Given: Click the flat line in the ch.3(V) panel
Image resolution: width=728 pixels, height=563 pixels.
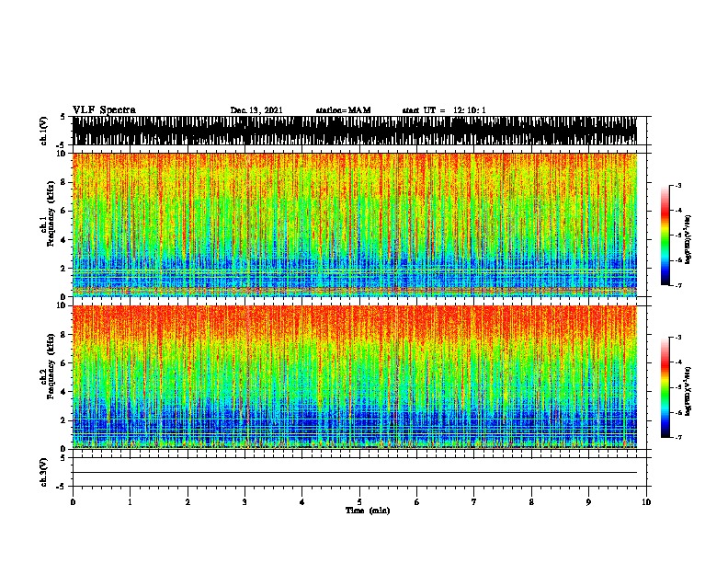Looking at the screenshot, I should click(355, 473).
